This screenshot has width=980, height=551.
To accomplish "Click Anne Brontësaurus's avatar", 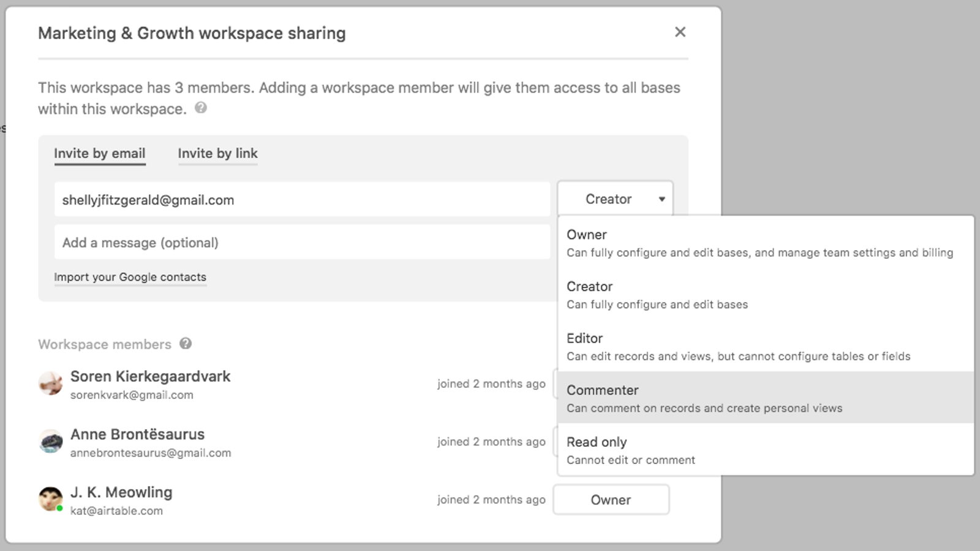I will coord(50,441).
